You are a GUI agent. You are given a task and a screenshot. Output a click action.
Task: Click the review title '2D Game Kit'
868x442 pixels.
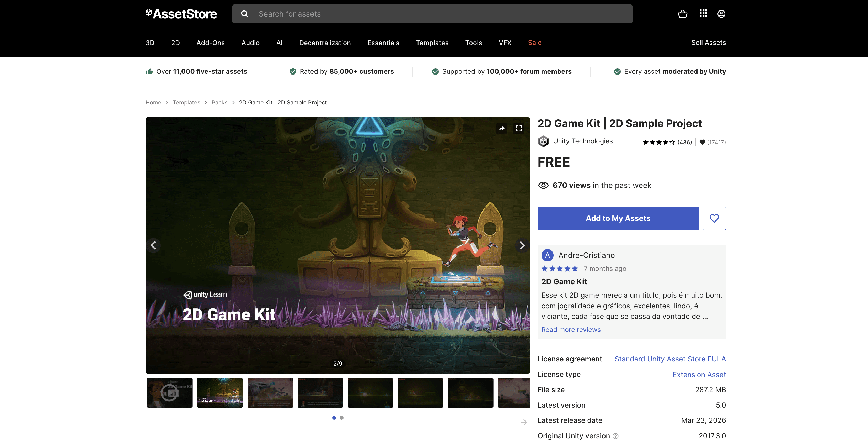[564, 282]
